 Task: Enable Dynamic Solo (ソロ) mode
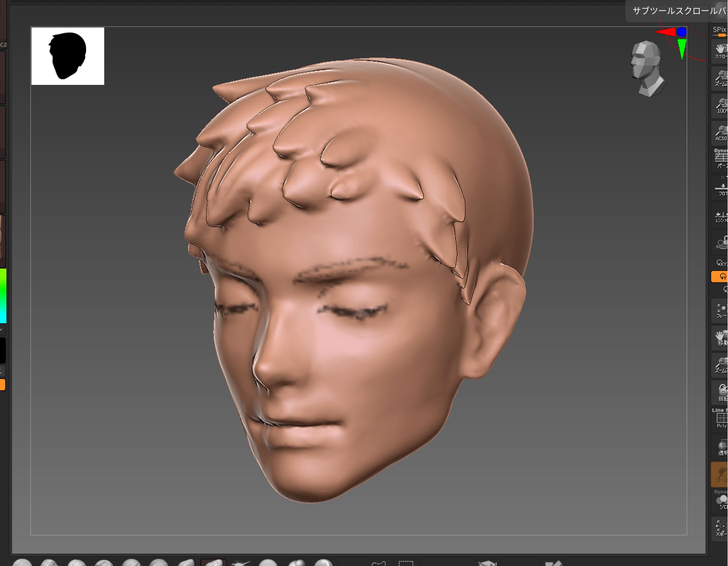click(x=721, y=501)
